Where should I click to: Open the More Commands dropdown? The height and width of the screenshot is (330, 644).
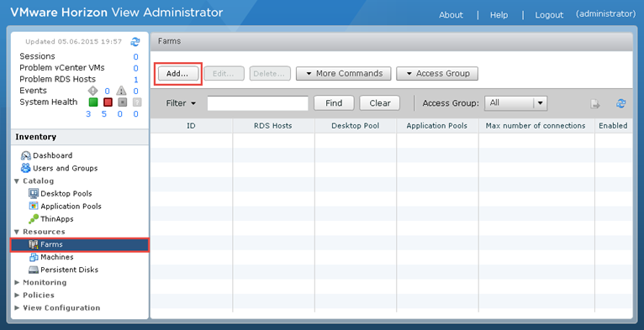343,73
